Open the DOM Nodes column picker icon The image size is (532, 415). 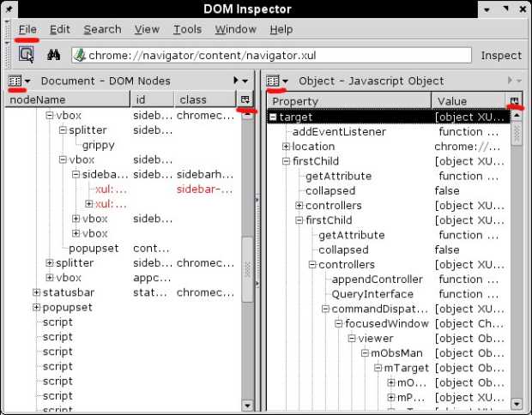(245, 99)
